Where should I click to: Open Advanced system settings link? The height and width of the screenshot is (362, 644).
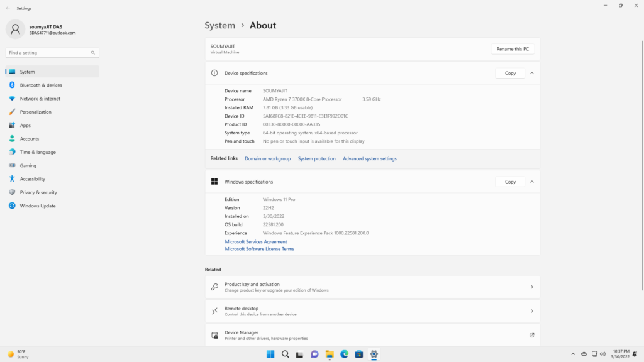pos(370,158)
